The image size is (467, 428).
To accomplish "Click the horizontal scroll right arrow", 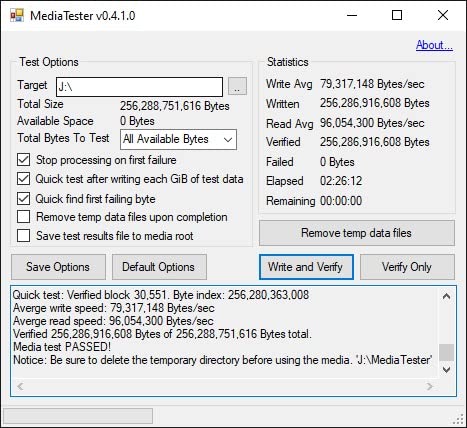I will (x=430, y=386).
